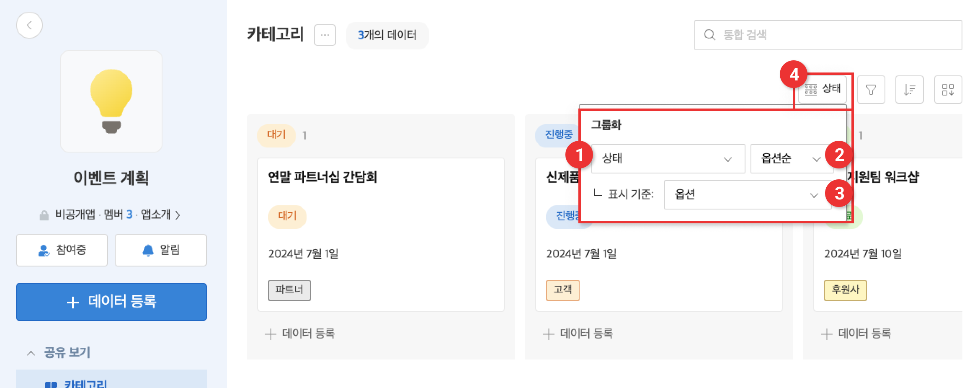Open the more options ellipsis beside 카테고리
The image size is (980, 388).
(x=325, y=35)
